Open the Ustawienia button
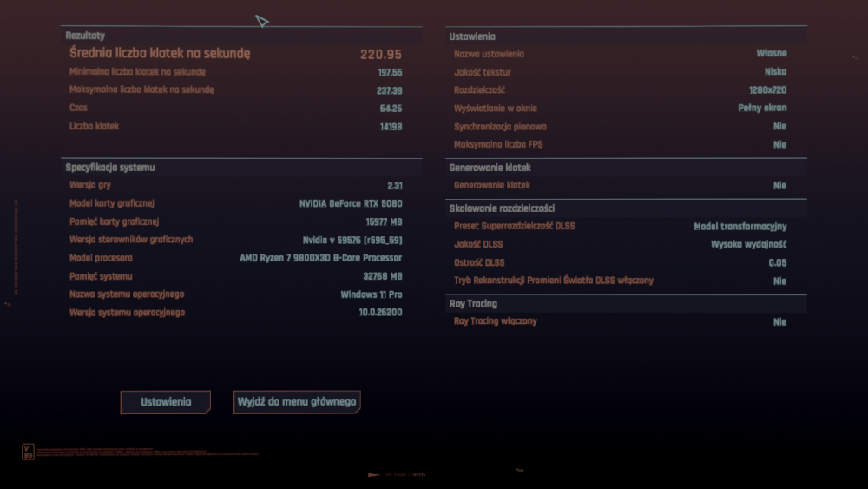The height and width of the screenshot is (489, 868). coord(166,402)
